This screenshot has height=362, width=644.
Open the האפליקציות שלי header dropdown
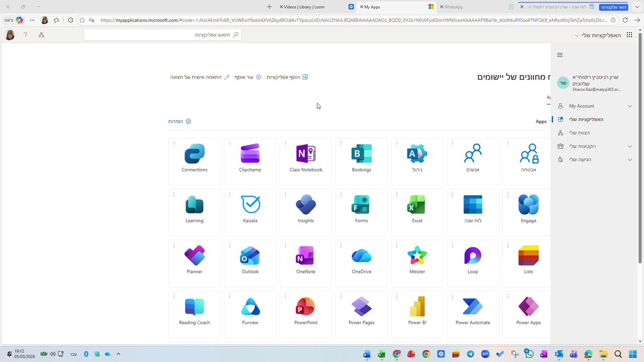598,35
